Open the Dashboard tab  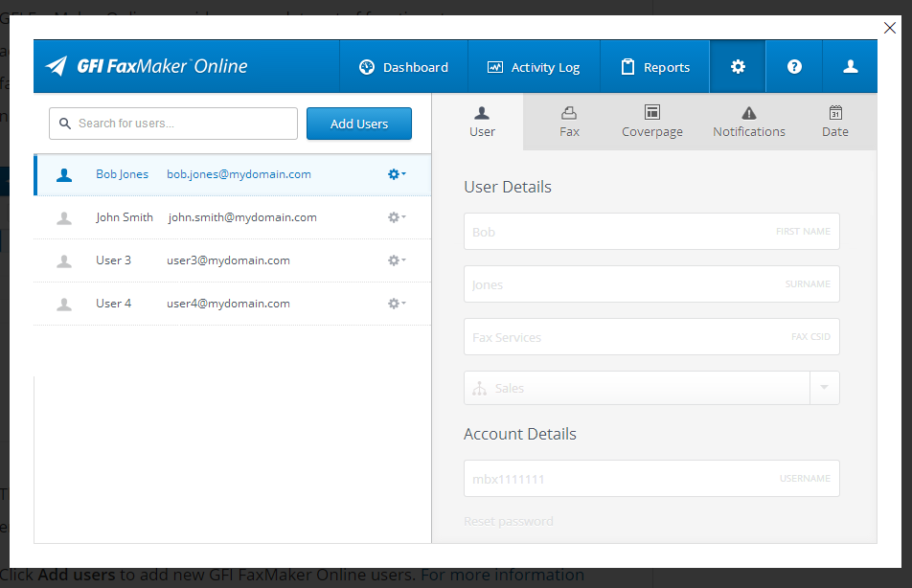tap(403, 67)
